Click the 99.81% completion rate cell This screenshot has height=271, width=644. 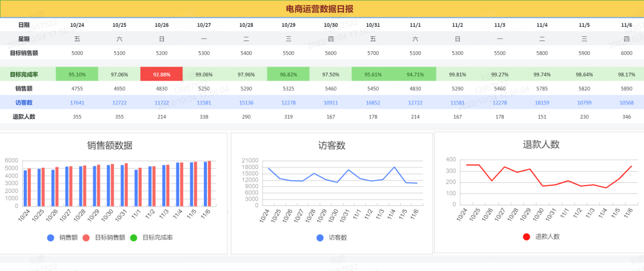point(457,74)
